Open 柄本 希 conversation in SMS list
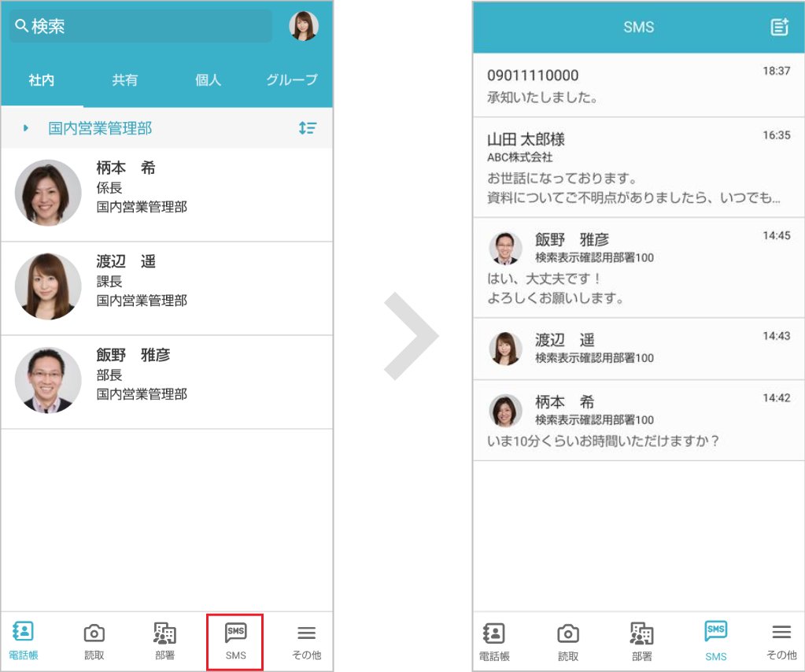Image resolution: width=805 pixels, height=672 pixels. click(x=639, y=420)
